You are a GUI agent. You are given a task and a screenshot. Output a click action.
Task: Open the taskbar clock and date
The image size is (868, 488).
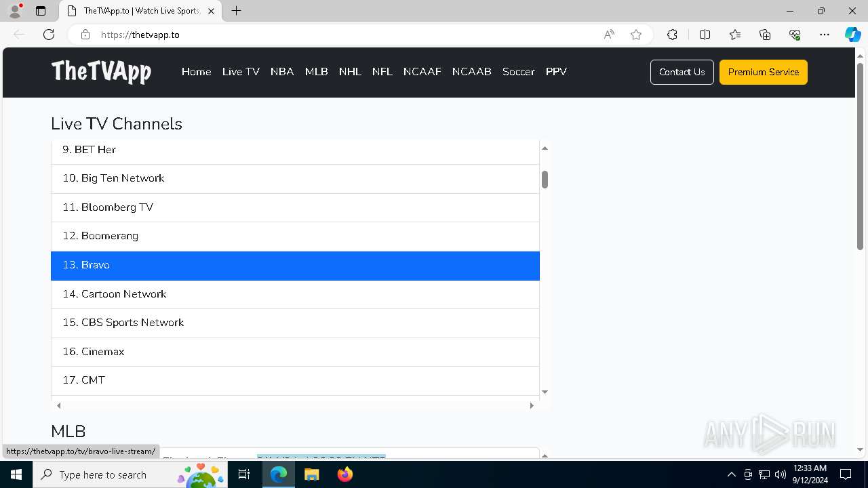(810, 474)
